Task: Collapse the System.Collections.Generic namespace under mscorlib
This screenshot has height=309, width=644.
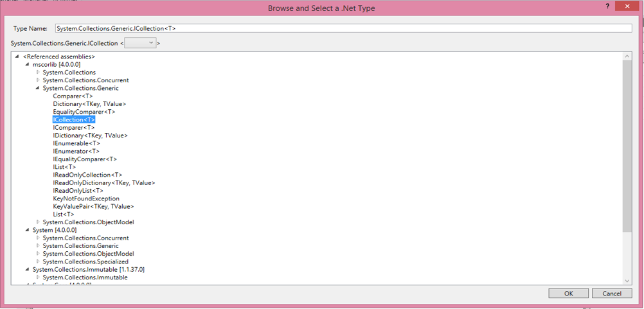Action: click(38, 89)
